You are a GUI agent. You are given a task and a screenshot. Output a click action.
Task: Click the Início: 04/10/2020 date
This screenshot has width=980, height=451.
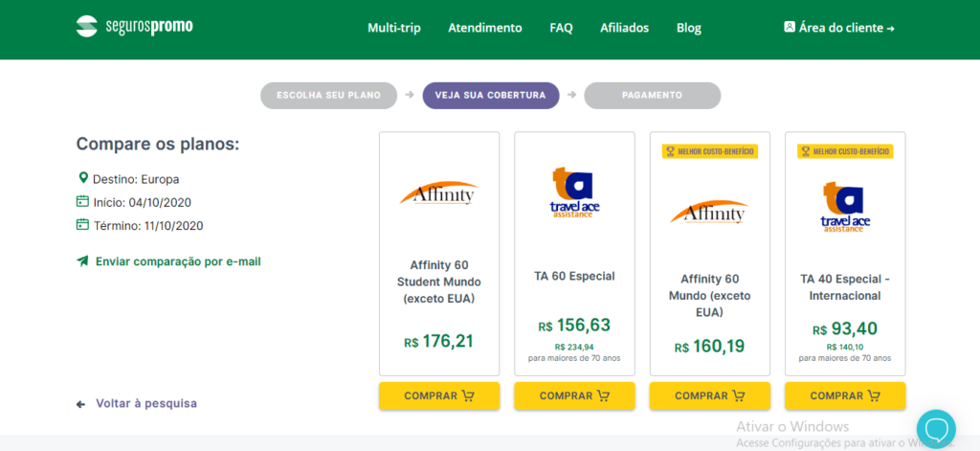[x=143, y=203]
